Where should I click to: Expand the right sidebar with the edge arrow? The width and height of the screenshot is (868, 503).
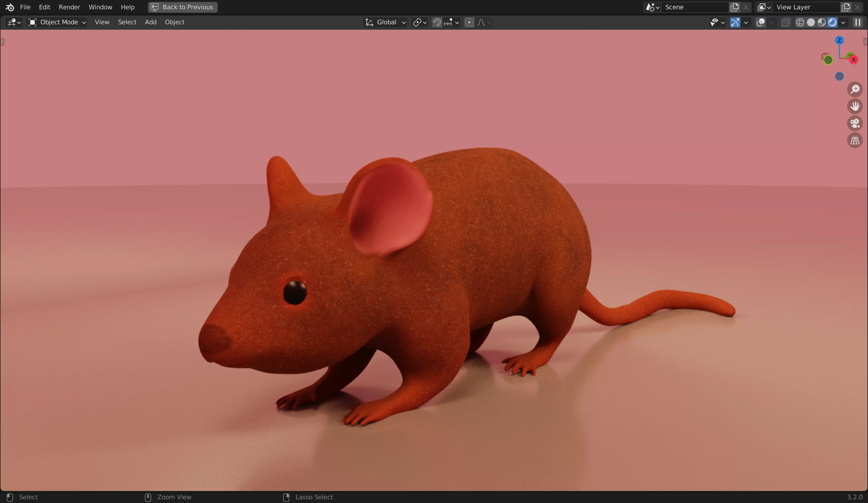865,42
